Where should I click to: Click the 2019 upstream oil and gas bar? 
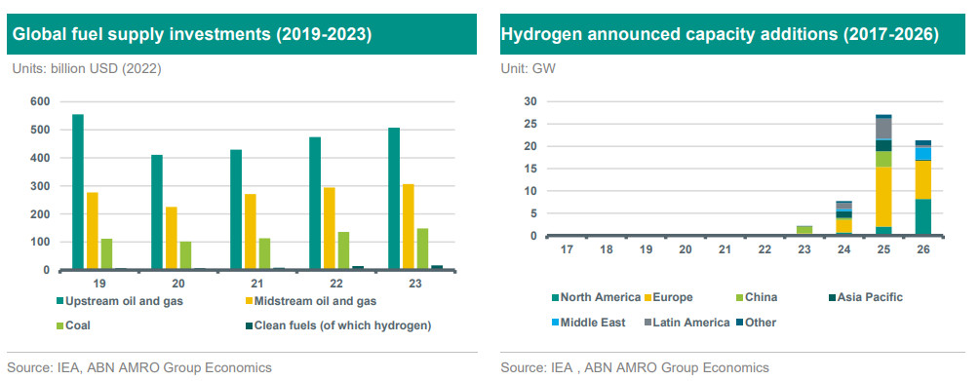coord(78,192)
